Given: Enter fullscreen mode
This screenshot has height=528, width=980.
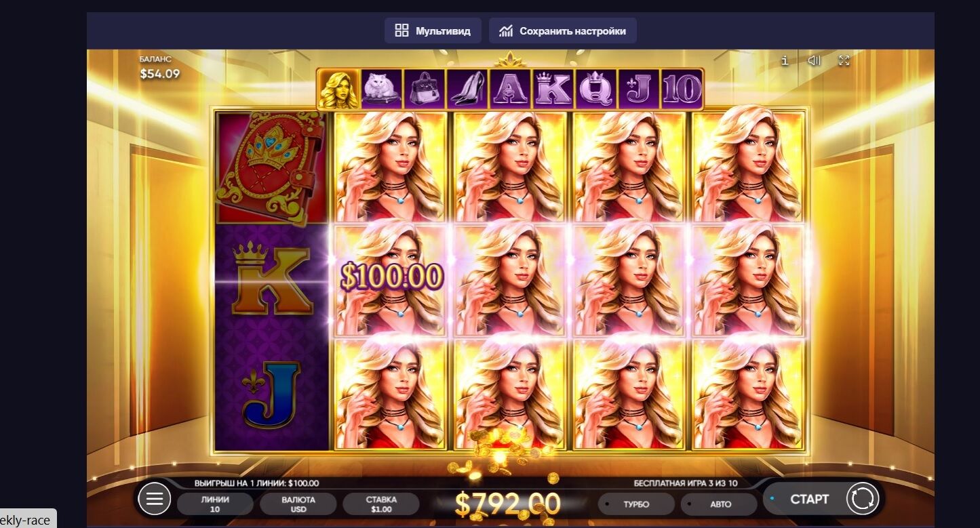Looking at the screenshot, I should coord(844,60).
